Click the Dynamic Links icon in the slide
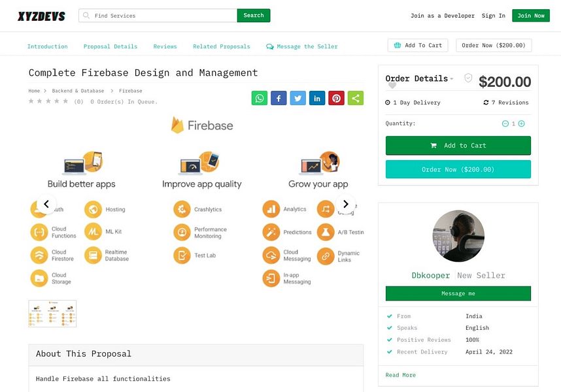The width and height of the screenshot is (561, 392). pyautogui.click(x=326, y=256)
